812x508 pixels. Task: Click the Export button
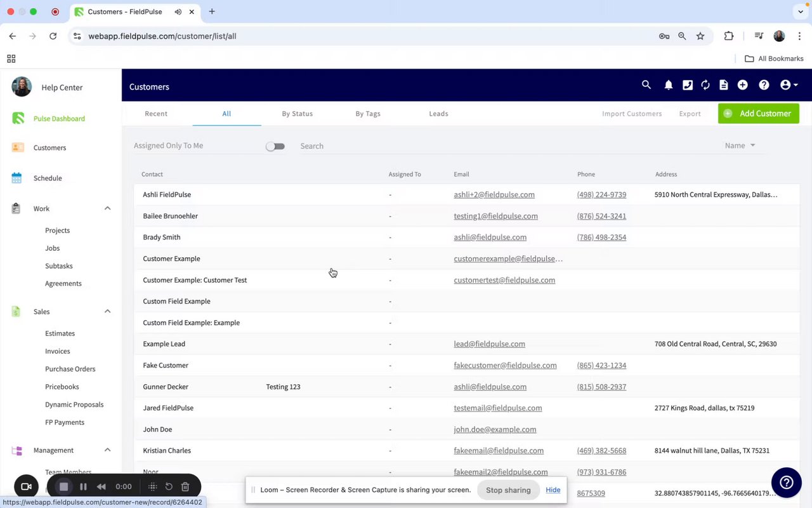(x=690, y=114)
